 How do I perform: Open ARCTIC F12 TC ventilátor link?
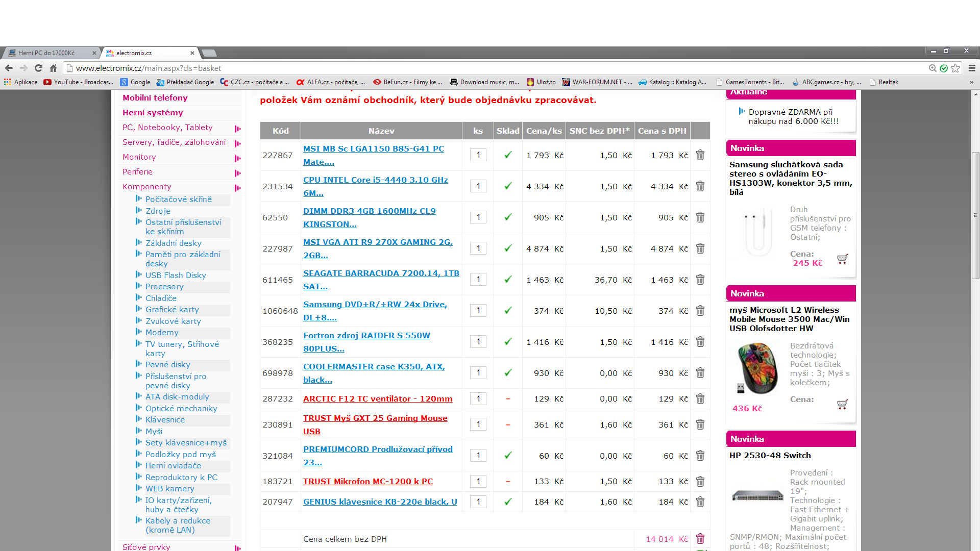coord(377,399)
